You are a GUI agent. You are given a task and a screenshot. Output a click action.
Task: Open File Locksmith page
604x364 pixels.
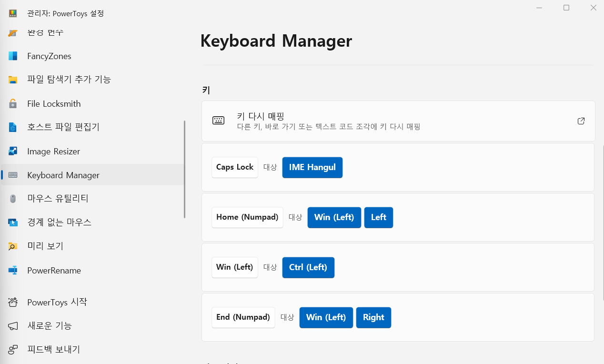93,103
